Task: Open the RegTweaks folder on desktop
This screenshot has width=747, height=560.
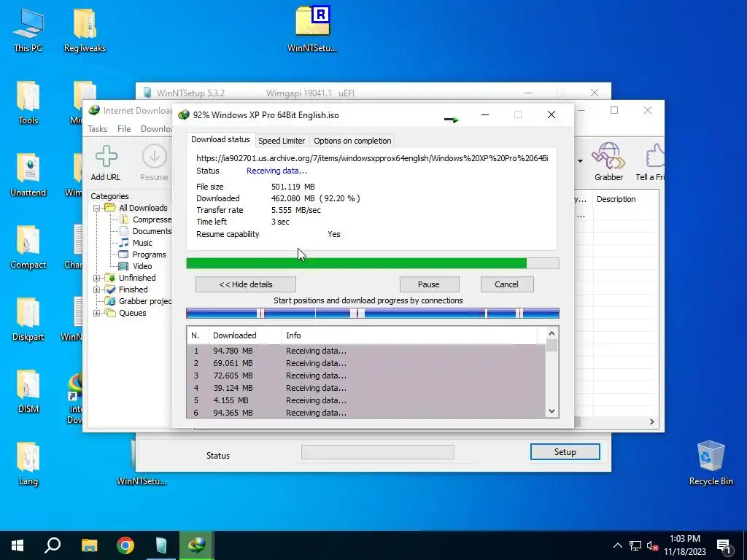Action: click(85, 29)
